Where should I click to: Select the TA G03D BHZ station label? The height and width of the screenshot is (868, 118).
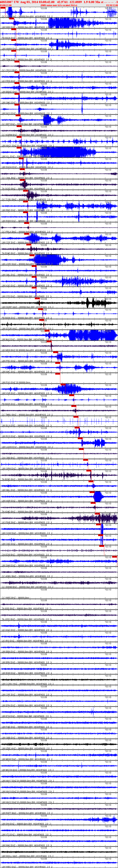click(x=27, y=189)
